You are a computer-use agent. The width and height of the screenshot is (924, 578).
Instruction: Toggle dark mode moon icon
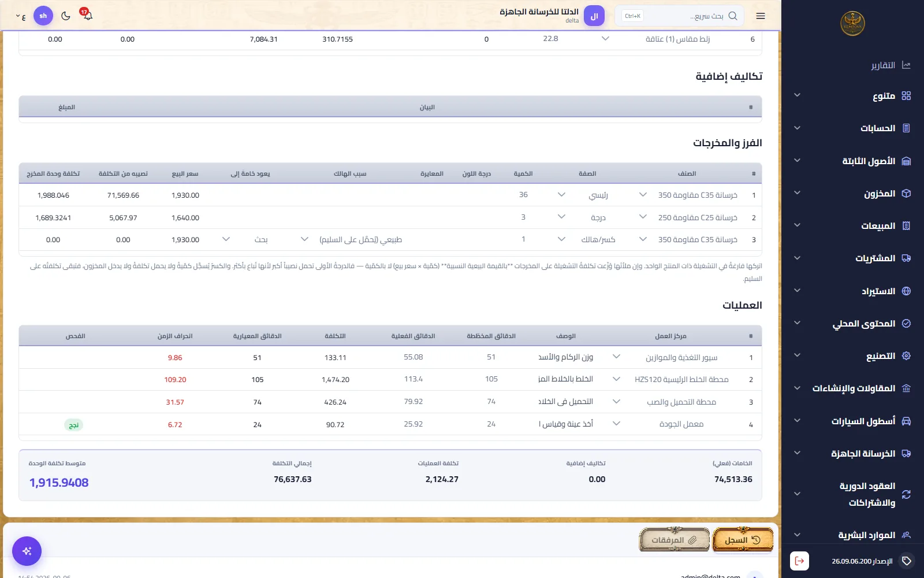tap(66, 16)
